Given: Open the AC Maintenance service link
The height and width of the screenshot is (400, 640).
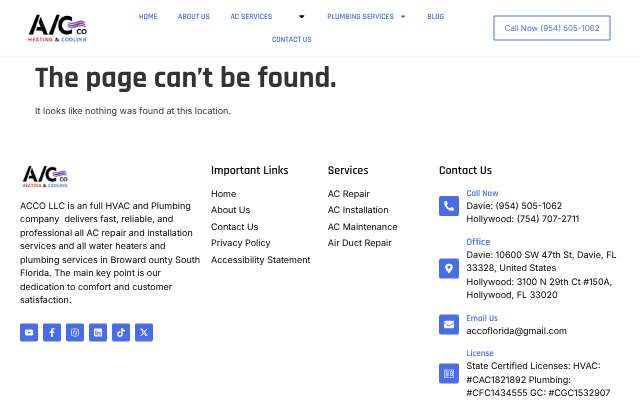Looking at the screenshot, I should coord(362,227).
